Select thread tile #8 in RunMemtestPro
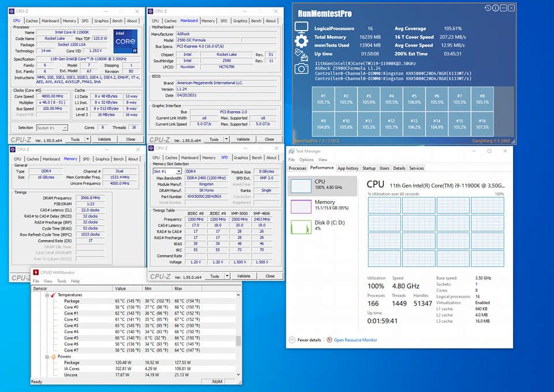This screenshot has height=392, width=554. pyautogui.click(x=482, y=99)
